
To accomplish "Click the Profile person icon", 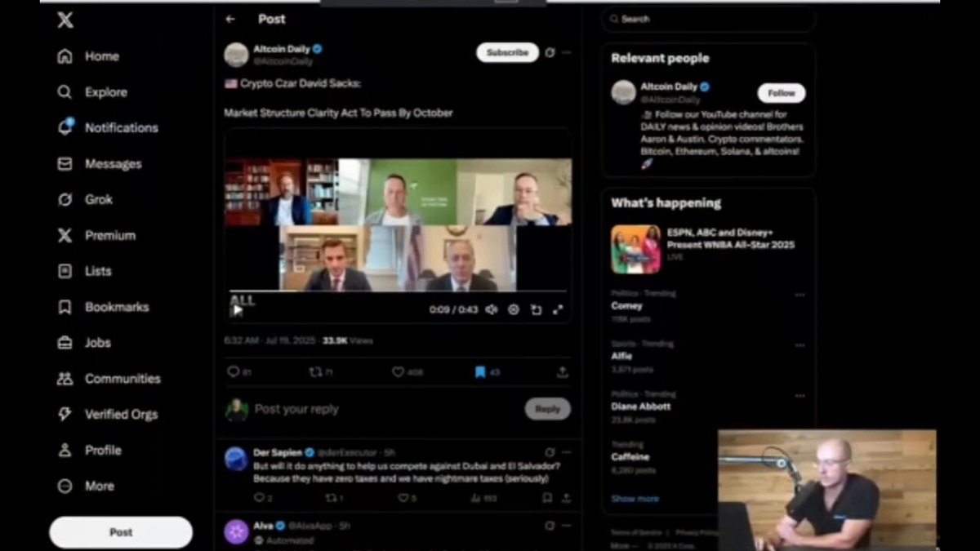I will 65,450.
